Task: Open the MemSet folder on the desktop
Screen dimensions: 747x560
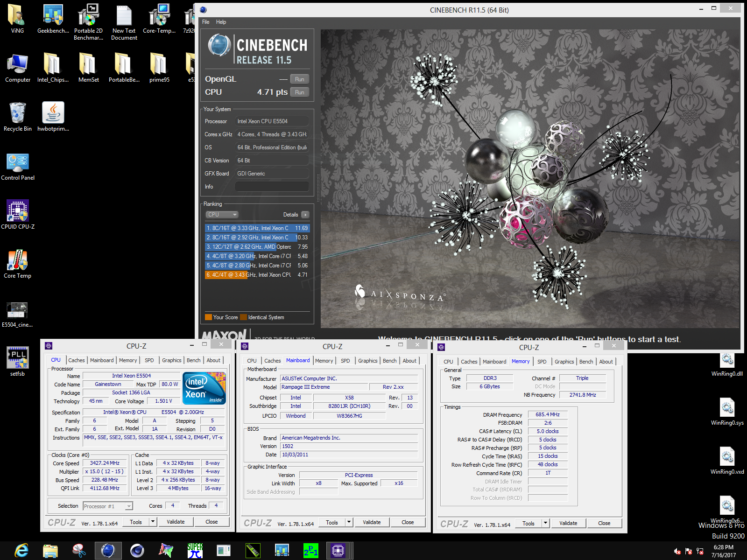Action: [88, 67]
